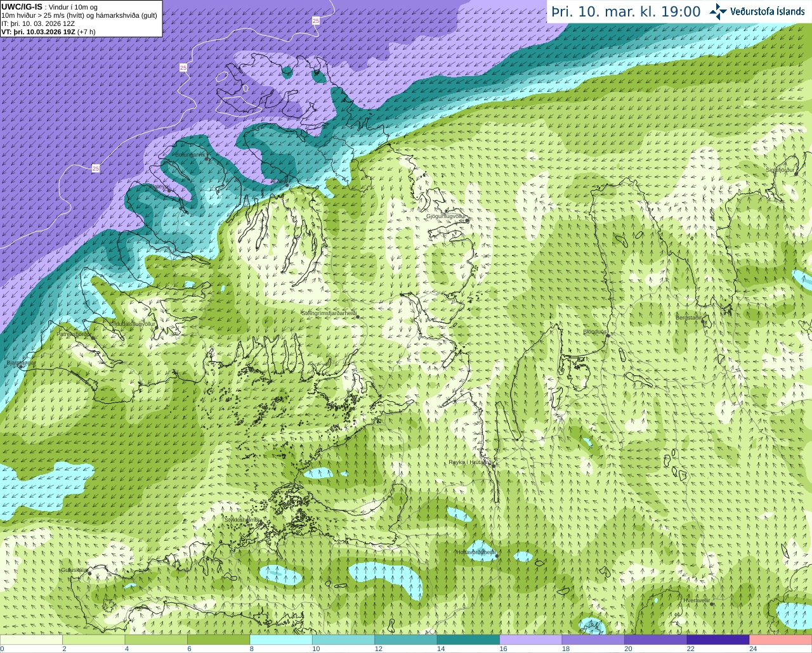Click the 10–12 m/s turquoise legend swatch
812x653 pixels.
pos(344,640)
